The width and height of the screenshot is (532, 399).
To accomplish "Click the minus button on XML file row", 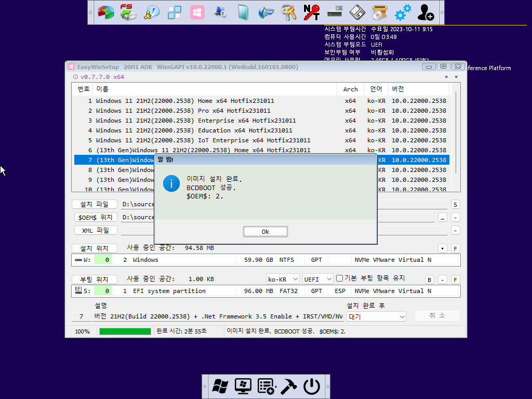I will coord(455,230).
